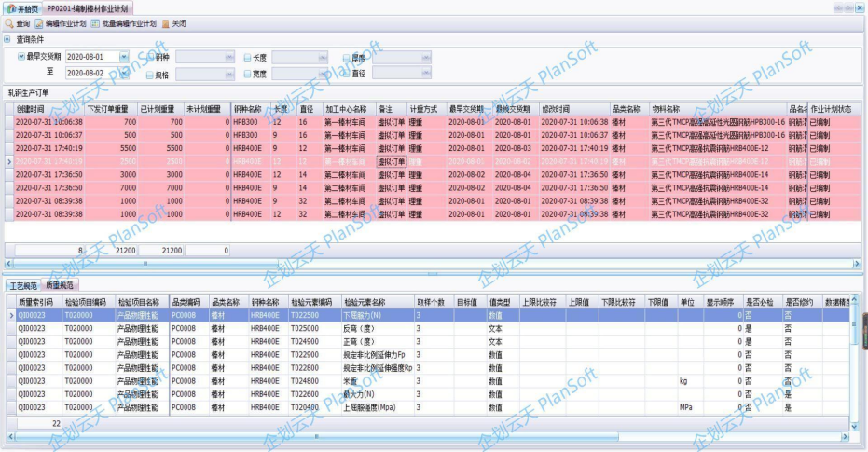Enable the 厚度 filter checkbox
868x452 pixels.
[x=347, y=58]
